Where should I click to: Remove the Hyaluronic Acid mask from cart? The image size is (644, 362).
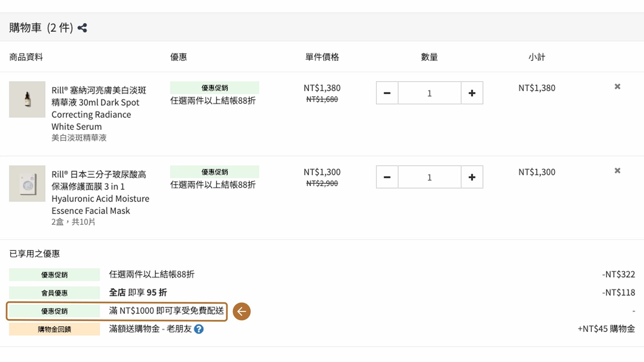click(617, 171)
